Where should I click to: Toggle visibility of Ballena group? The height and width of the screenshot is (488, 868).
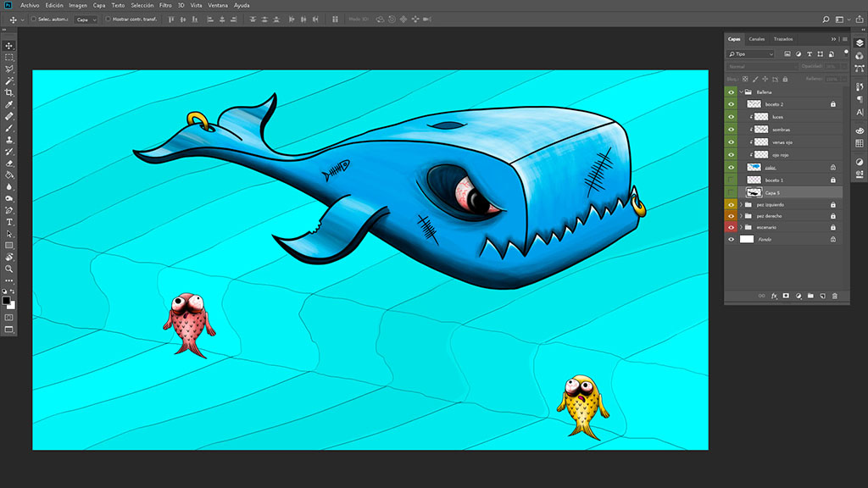pyautogui.click(x=731, y=91)
